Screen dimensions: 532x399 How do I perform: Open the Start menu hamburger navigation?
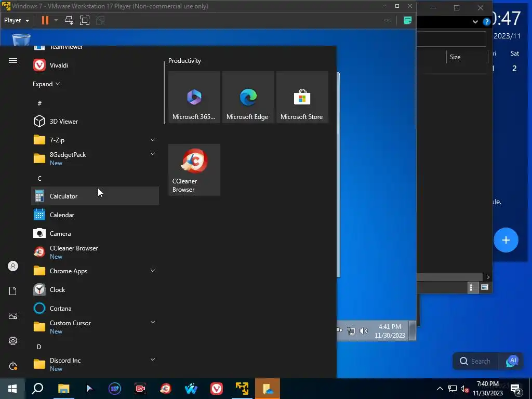click(x=13, y=60)
